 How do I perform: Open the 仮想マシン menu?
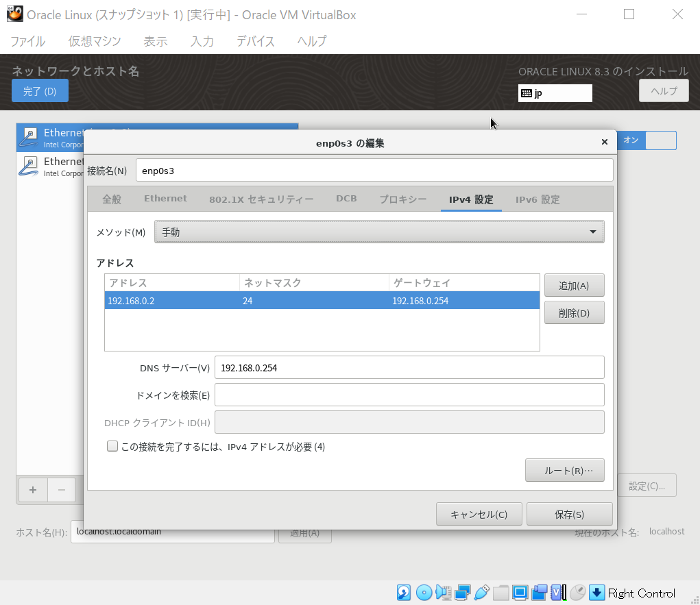coord(95,42)
